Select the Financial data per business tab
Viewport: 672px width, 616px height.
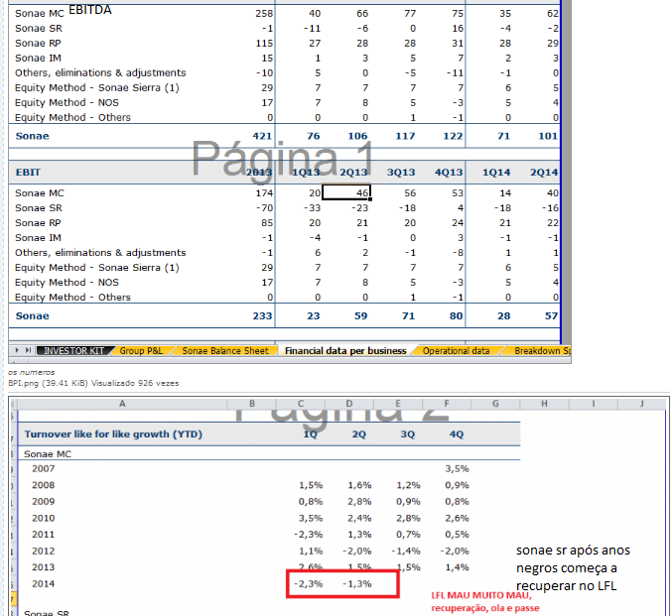tap(345, 351)
